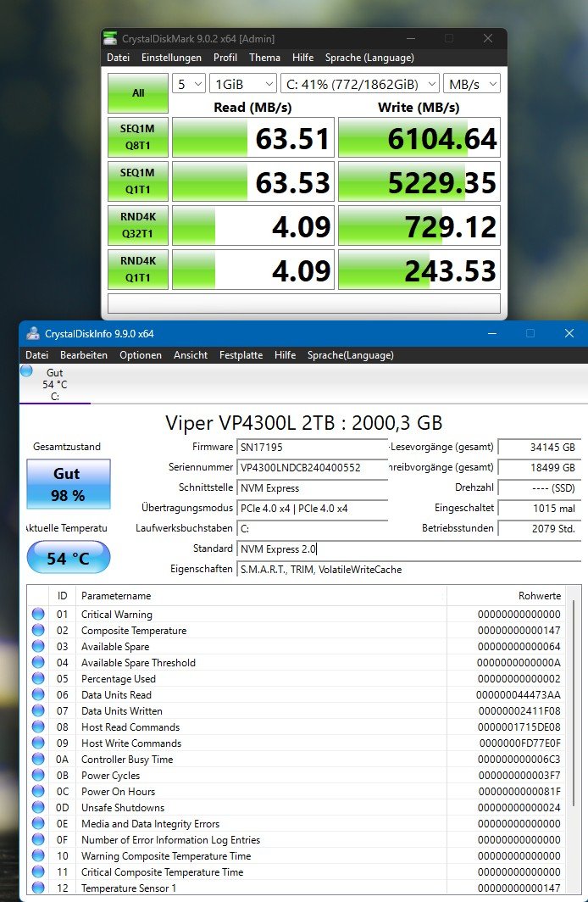588x902 pixels.
Task: Click status orb for Percentage Used row
Action: coord(38,678)
